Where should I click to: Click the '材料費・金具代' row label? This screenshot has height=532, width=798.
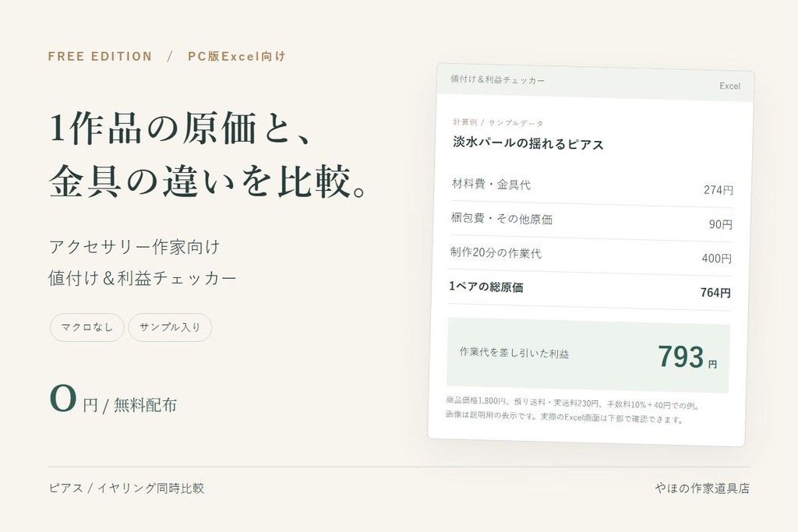point(491,184)
